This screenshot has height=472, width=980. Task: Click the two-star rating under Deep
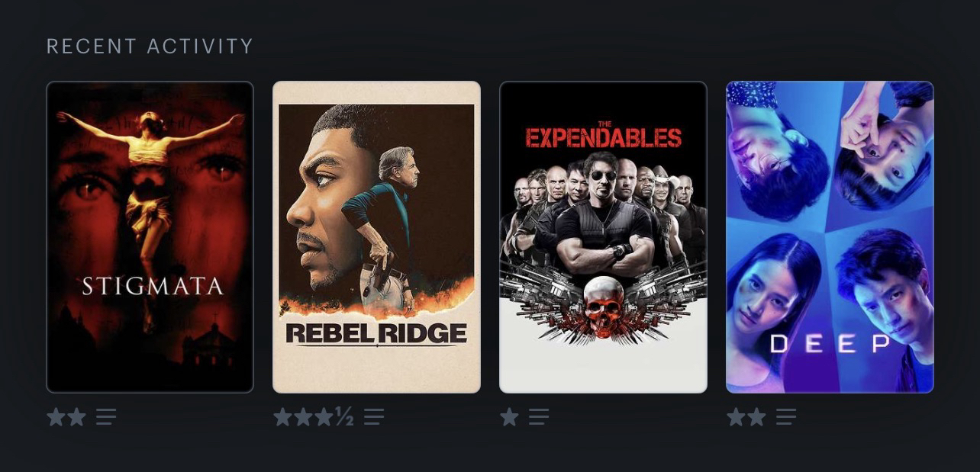746,417
